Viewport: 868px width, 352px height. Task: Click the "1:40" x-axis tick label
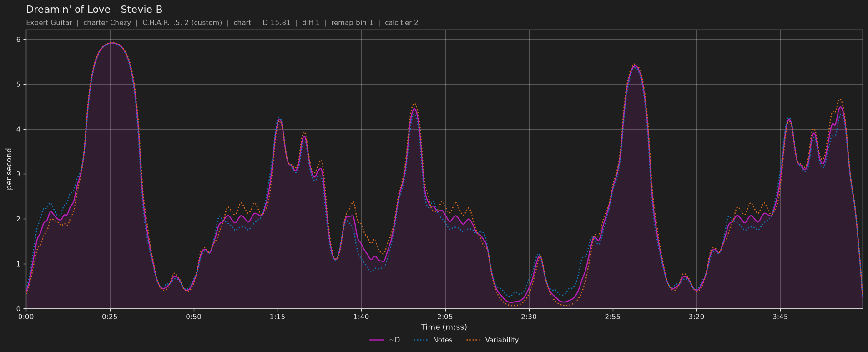361,317
